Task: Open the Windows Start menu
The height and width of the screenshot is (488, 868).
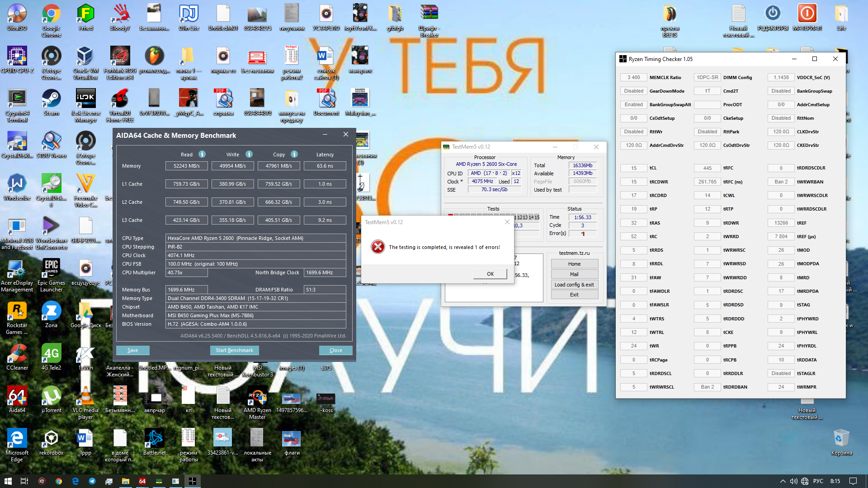Action: point(8,481)
